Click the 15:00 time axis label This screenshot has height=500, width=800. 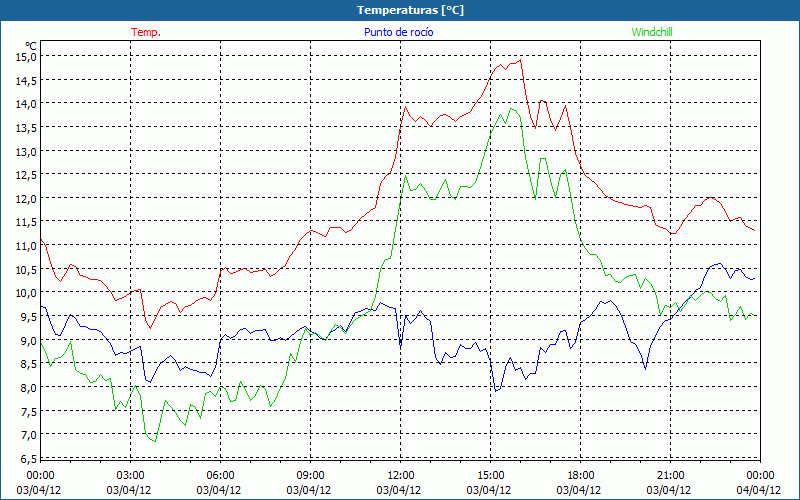[490, 476]
